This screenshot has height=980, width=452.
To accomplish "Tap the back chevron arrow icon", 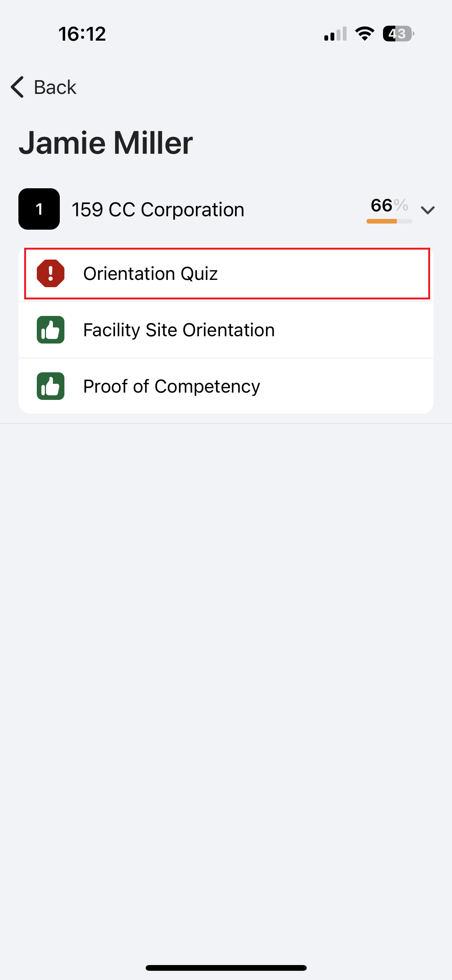I will 18,87.
